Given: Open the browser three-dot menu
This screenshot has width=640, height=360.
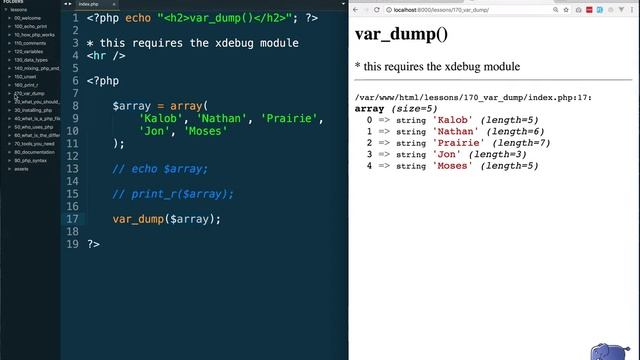Looking at the screenshot, I should click(x=632, y=10).
